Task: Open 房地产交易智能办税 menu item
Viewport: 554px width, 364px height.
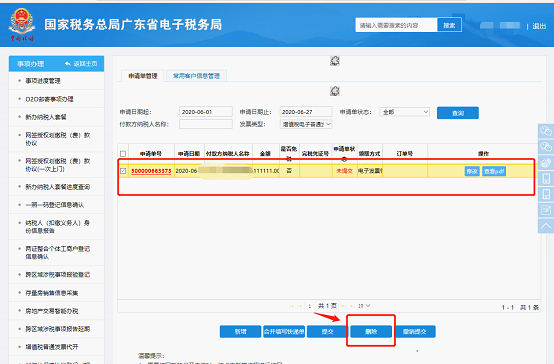Action: click(x=52, y=311)
